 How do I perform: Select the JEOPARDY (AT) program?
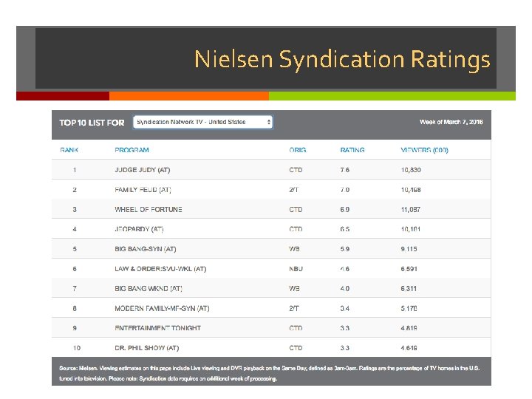pos(139,229)
